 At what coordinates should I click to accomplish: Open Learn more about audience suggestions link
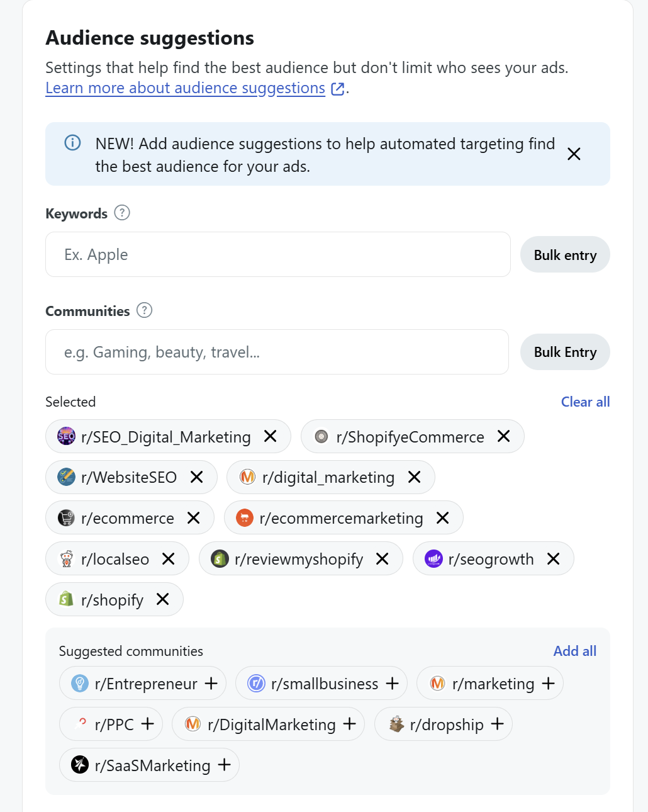pos(186,88)
